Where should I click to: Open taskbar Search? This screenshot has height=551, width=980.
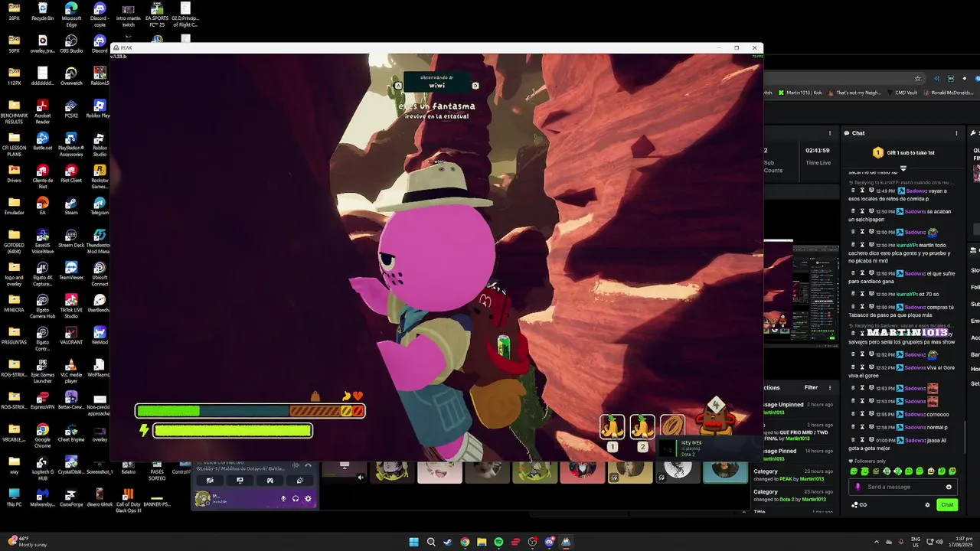coord(431,542)
